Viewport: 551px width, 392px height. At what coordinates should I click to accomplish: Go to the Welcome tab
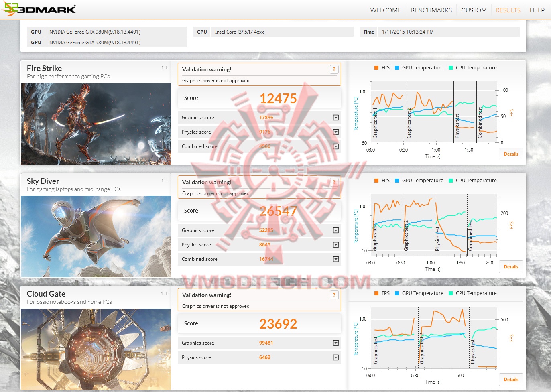coord(386,10)
